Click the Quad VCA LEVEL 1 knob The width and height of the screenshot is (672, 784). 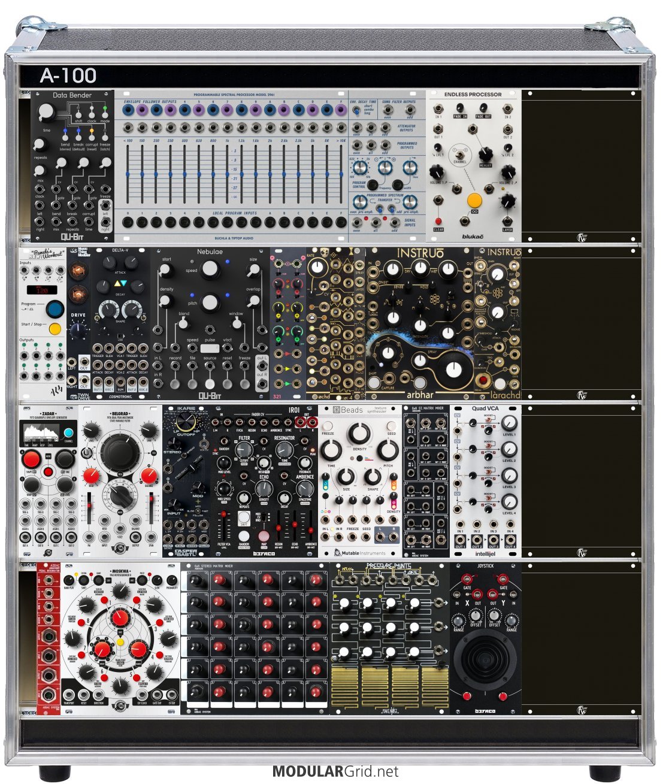pos(509,422)
